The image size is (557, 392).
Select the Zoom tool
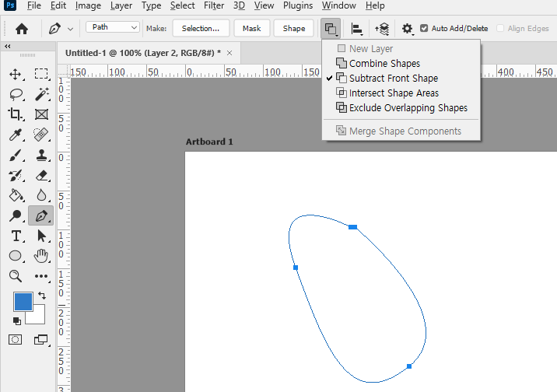tap(16, 276)
